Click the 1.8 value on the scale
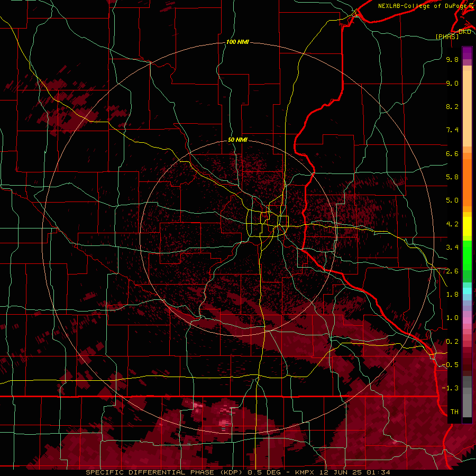 pyautogui.click(x=452, y=295)
